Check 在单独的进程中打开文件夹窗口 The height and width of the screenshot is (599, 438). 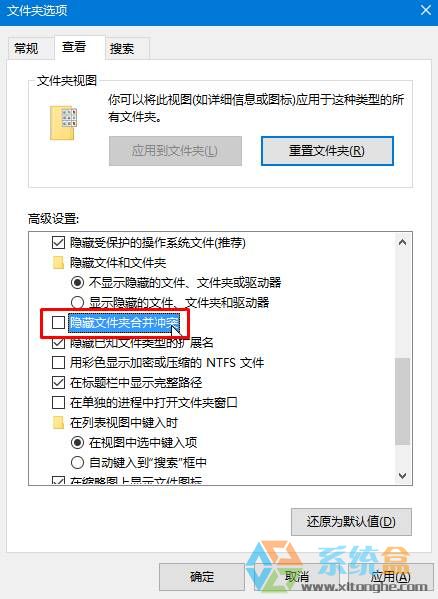[x=58, y=402]
